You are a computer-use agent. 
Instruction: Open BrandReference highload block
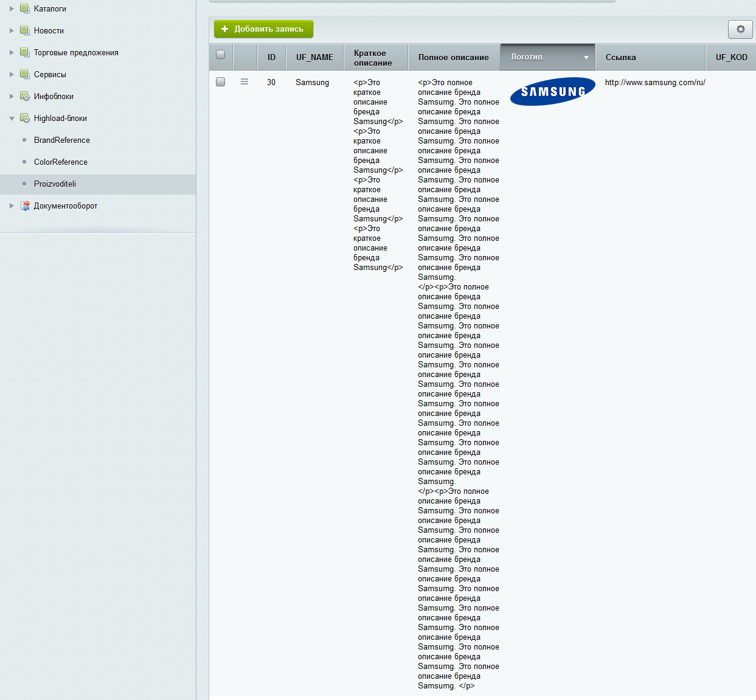tap(61, 140)
